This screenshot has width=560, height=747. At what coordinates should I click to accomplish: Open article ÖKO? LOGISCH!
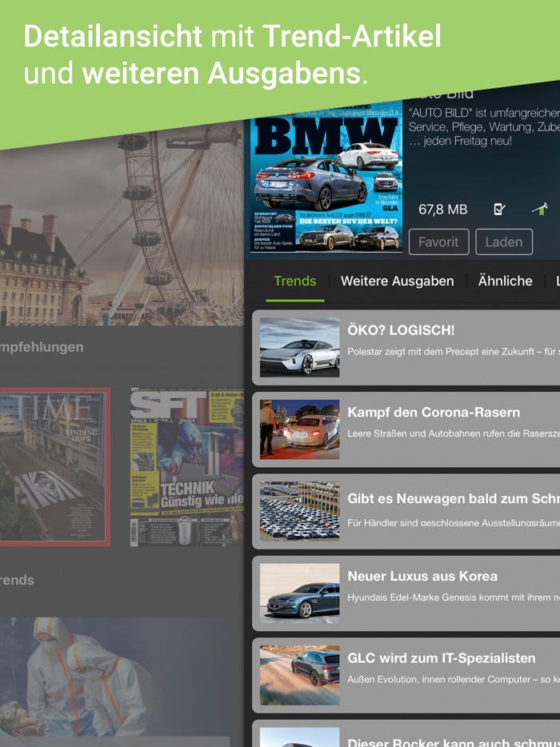point(406,347)
